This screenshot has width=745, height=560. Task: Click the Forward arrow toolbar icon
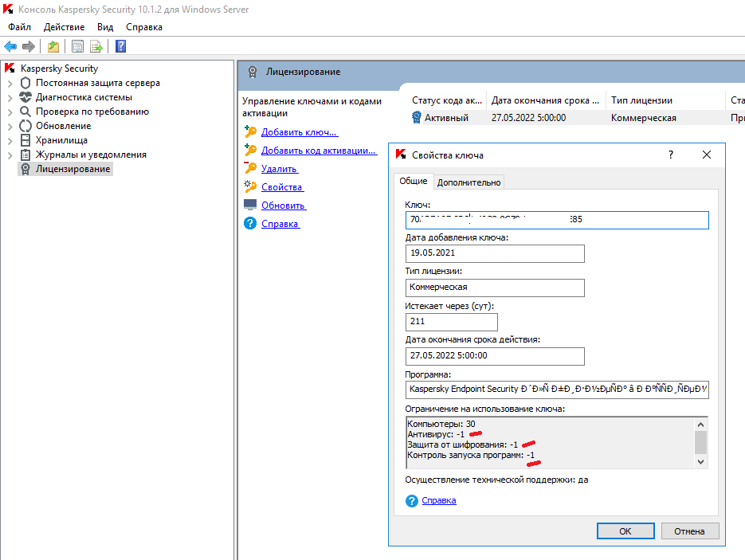point(29,46)
